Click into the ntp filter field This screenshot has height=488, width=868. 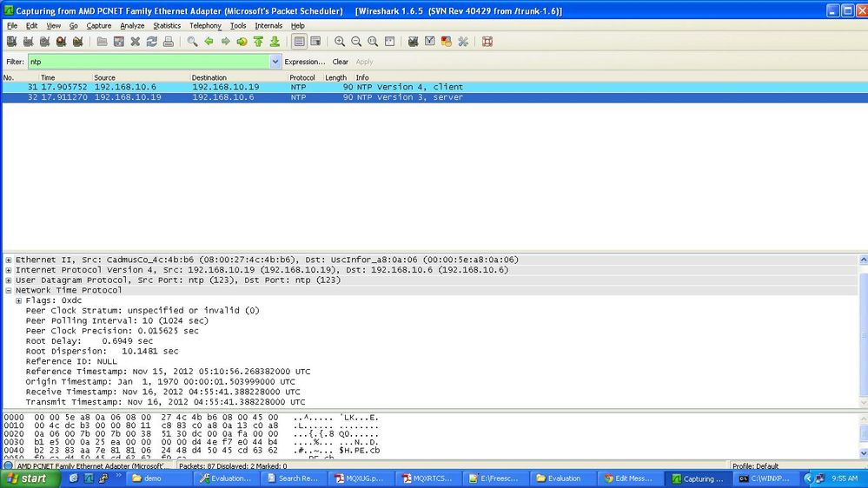(149, 62)
